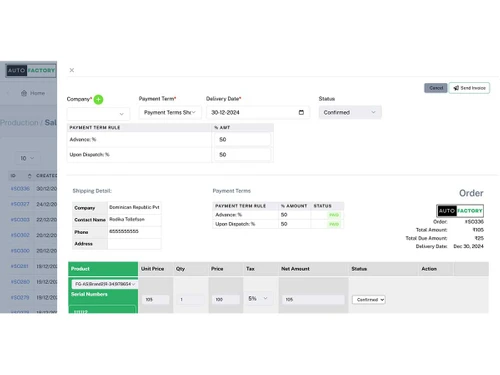Viewport: 500px width, 375px height.
Task: Close the order panel with X icon
Action: (x=72, y=70)
